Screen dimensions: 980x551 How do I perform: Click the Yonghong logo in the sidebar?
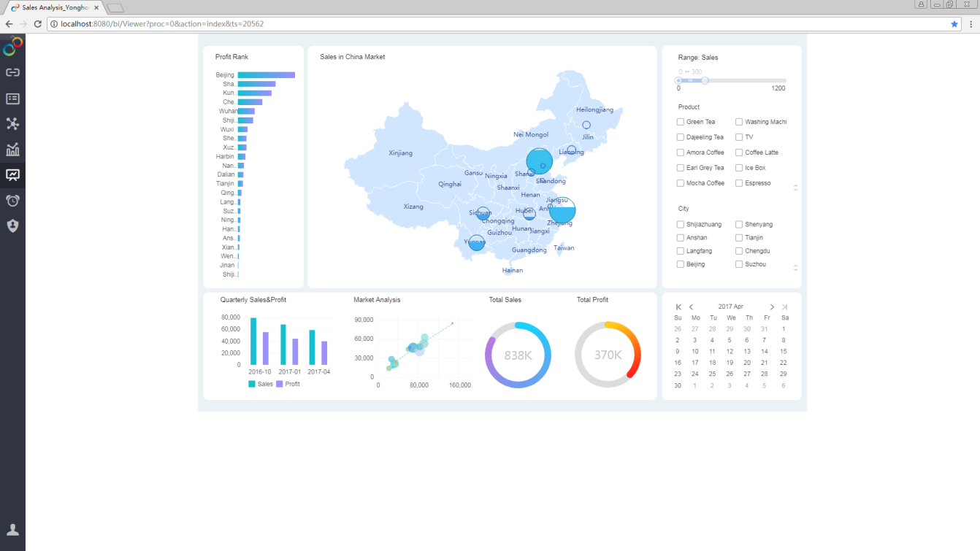[x=12, y=47]
